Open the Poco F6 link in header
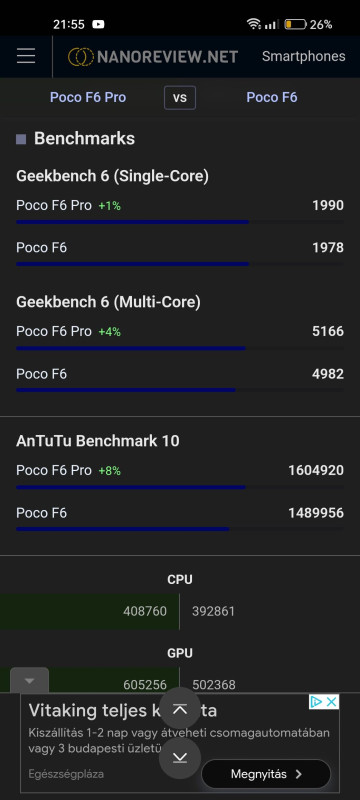The width and height of the screenshot is (360, 800). (x=272, y=97)
